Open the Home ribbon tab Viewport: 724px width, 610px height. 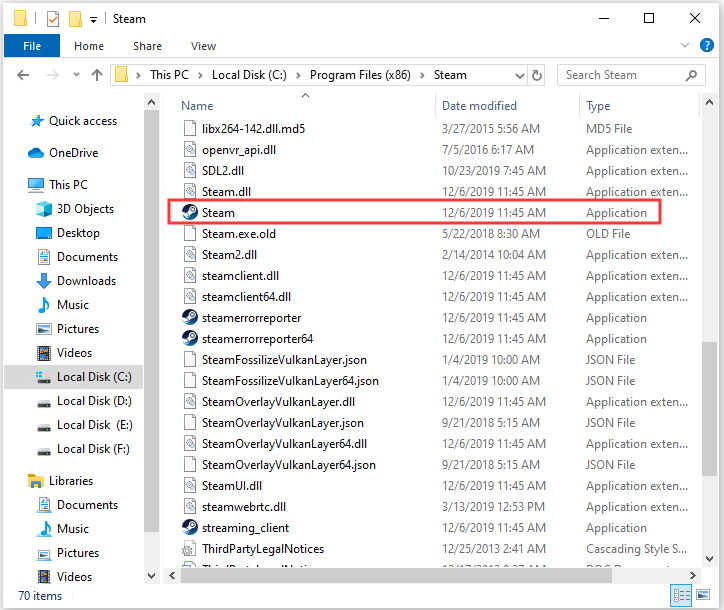89,46
